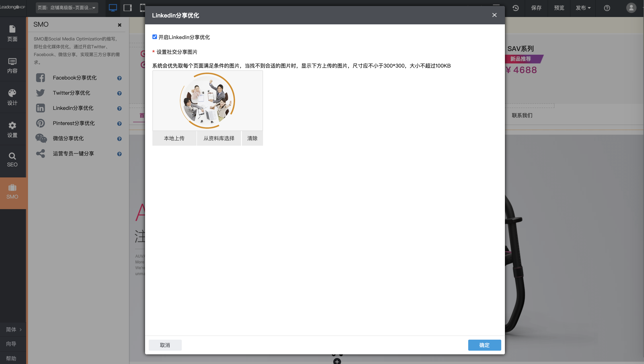Click the 运营专员一键分享 share icon
Viewport: 644px width, 364px height.
(x=40, y=154)
